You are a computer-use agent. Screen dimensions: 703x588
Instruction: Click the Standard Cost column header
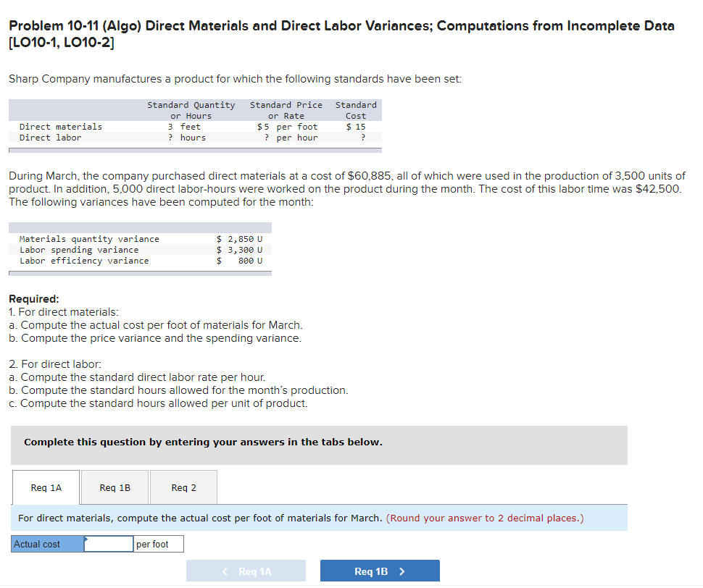[355, 110]
